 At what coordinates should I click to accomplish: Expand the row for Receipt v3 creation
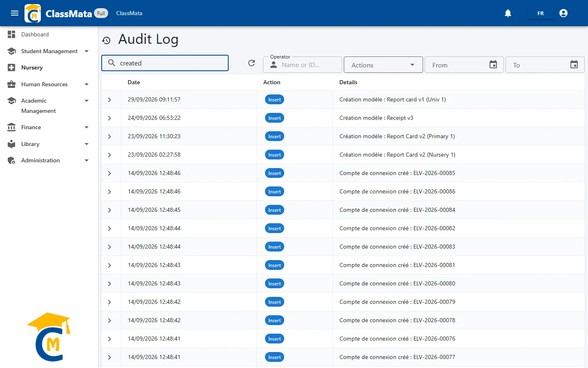(109, 118)
